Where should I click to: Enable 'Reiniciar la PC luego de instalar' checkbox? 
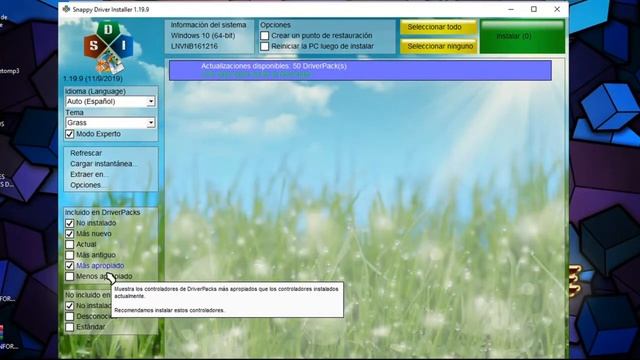click(264, 46)
